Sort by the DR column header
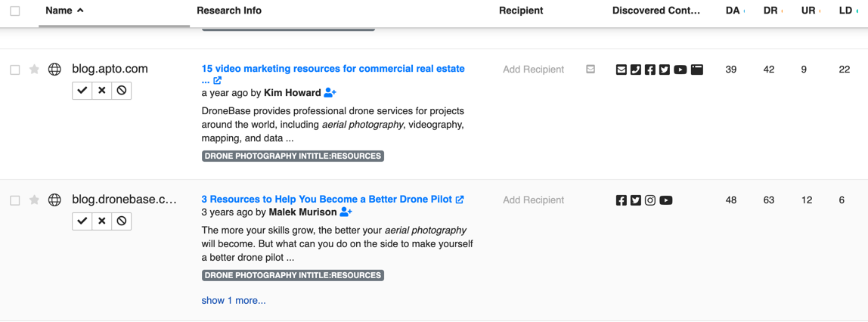 (770, 11)
